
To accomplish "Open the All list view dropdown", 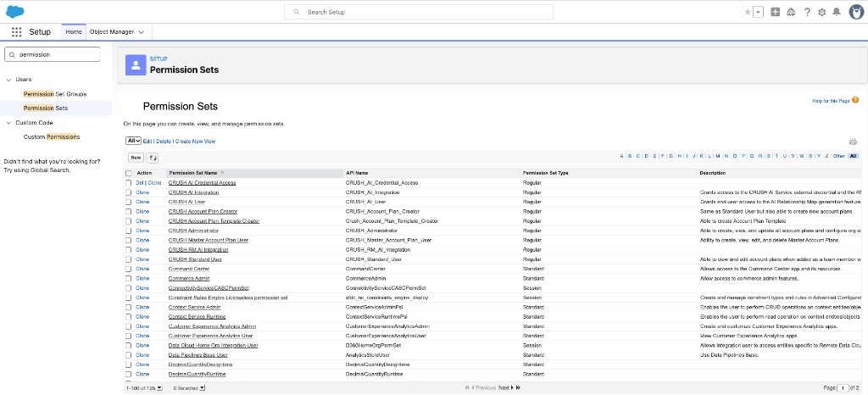I will [x=133, y=141].
